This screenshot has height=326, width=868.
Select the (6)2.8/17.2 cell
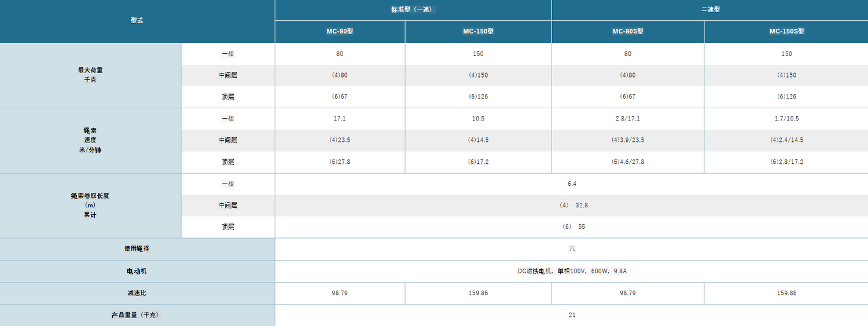click(786, 162)
